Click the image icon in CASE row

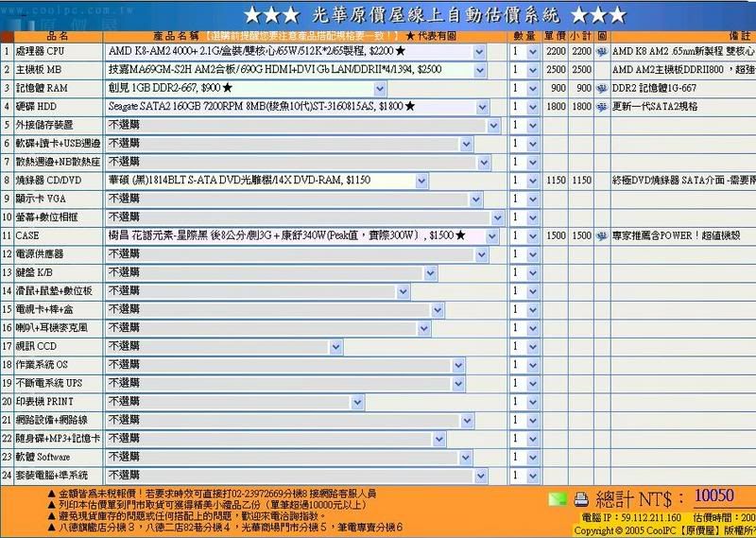click(x=601, y=234)
